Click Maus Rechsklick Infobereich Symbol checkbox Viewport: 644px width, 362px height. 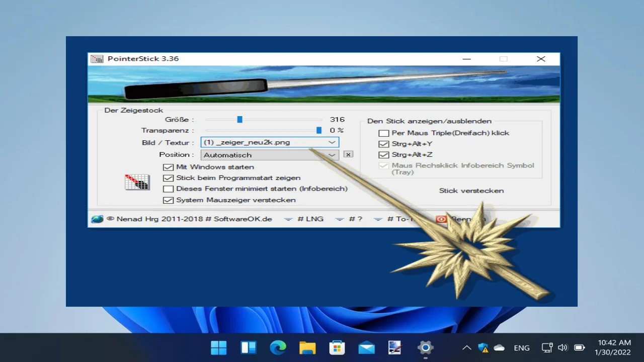pyautogui.click(x=384, y=165)
